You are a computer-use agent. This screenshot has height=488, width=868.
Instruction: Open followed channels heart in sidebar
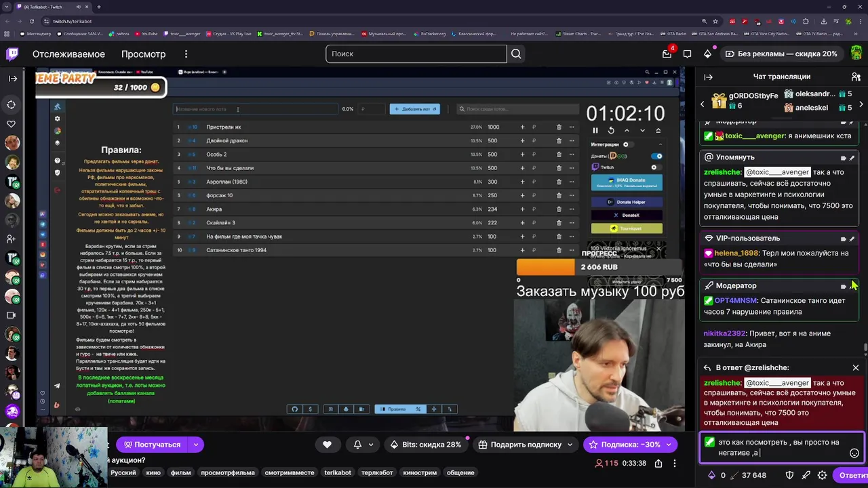tap(12, 124)
